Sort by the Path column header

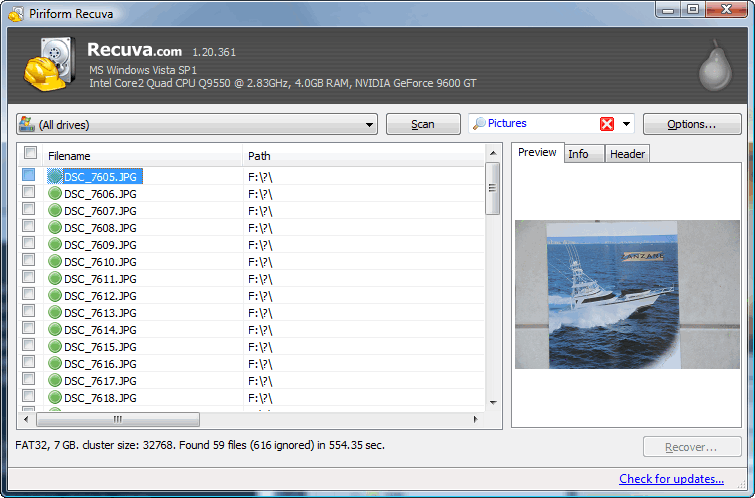click(364, 156)
